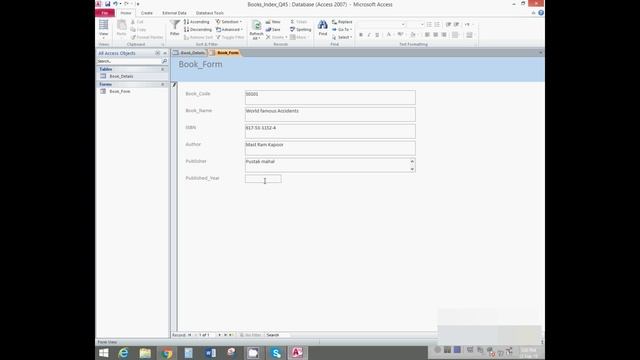Click the Author field

point(330,148)
